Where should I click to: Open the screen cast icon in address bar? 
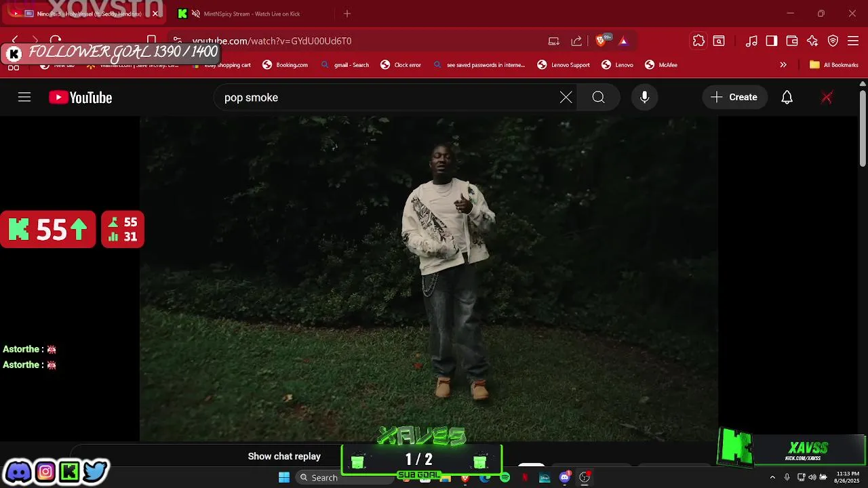[553, 41]
